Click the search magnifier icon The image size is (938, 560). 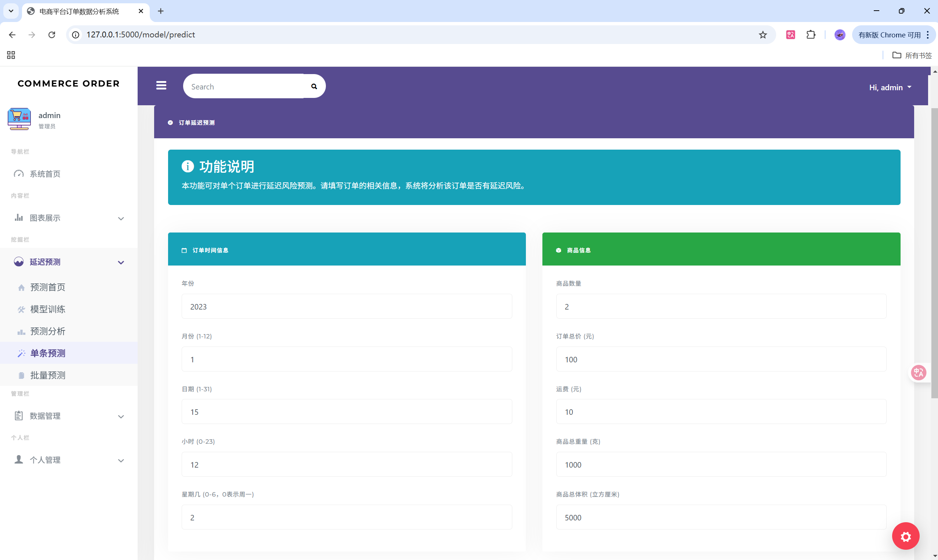point(314,87)
